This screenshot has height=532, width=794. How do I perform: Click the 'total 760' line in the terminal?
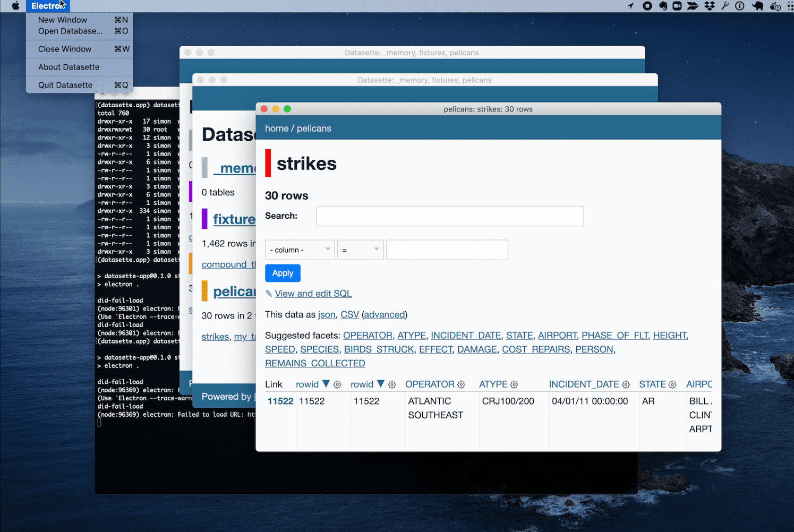(x=113, y=113)
